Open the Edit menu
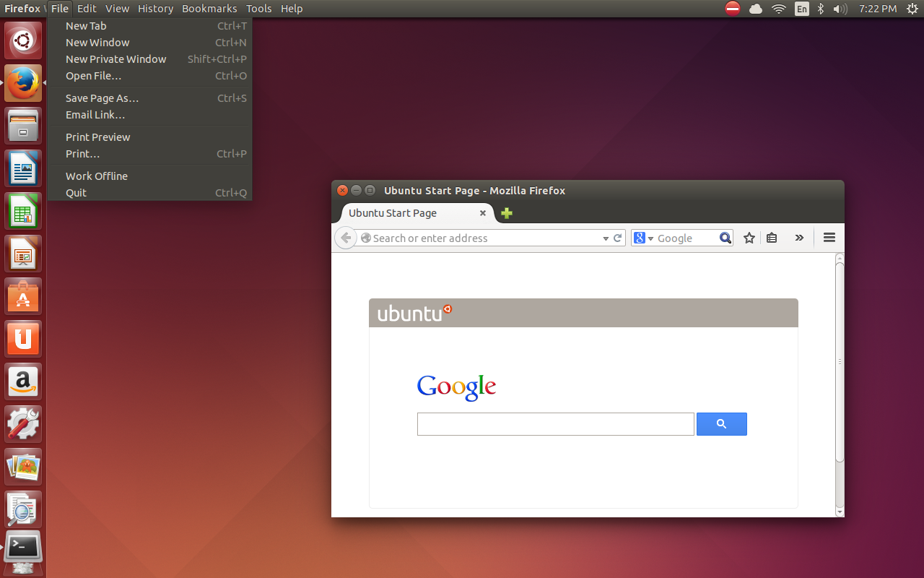The image size is (924, 578). pyautogui.click(x=87, y=9)
